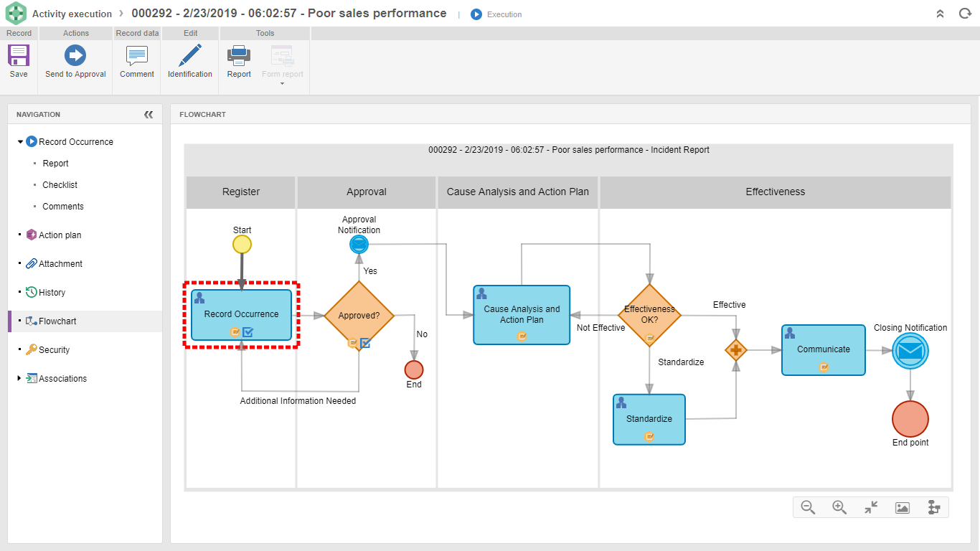Zoom in the flowchart
980x551 pixels.
(839, 507)
